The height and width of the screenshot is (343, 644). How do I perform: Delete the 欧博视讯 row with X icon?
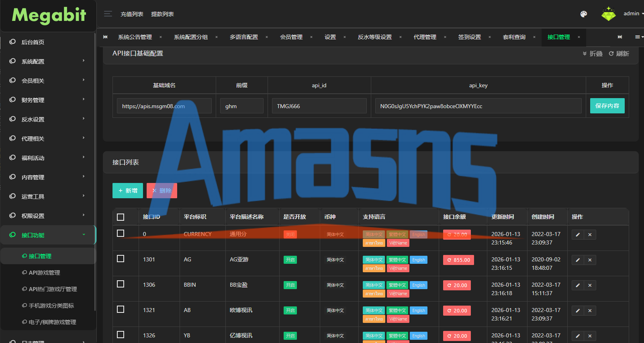click(x=590, y=311)
